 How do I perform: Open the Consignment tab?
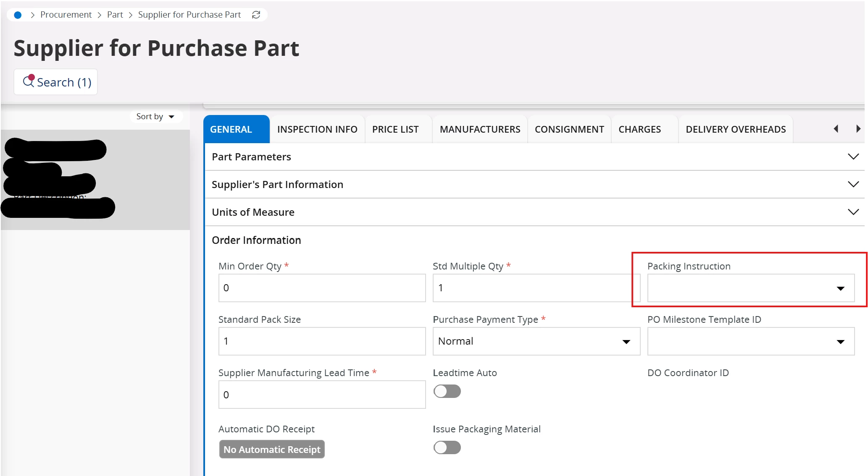coord(569,129)
